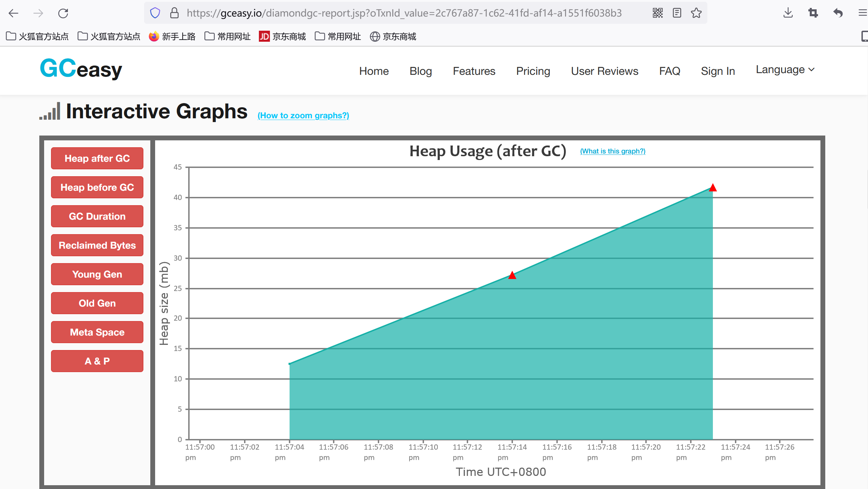Open the second 火狐官方站点 bookmark folder
Viewport: 868px width, 489px height.
pos(109,36)
